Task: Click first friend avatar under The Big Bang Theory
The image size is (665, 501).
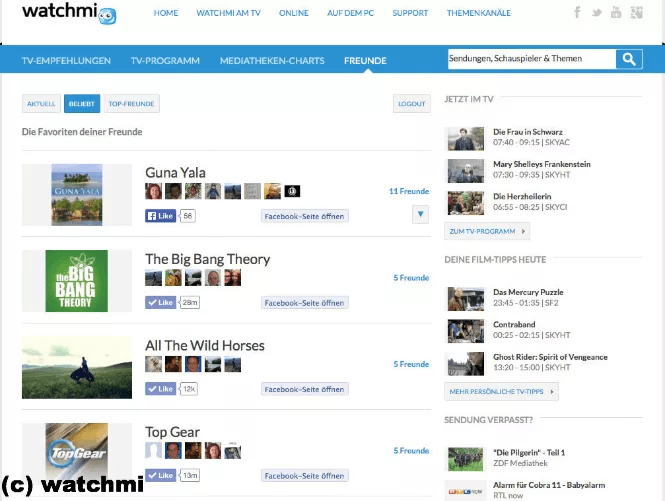Action: point(153,278)
